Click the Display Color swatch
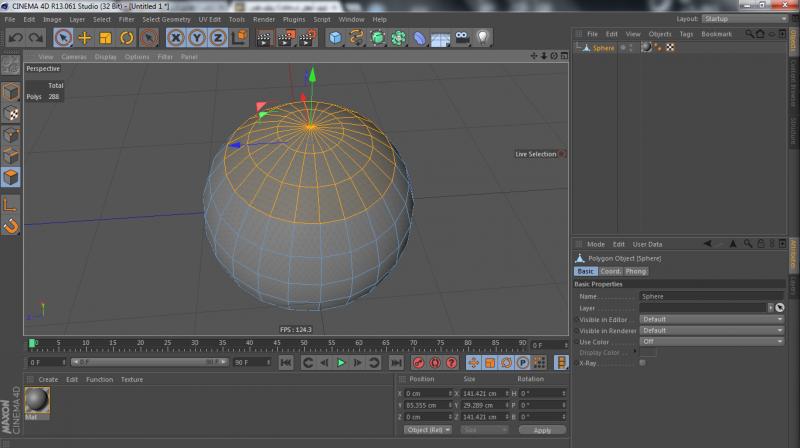Image resolution: width=800 pixels, height=448 pixels. 648,352
